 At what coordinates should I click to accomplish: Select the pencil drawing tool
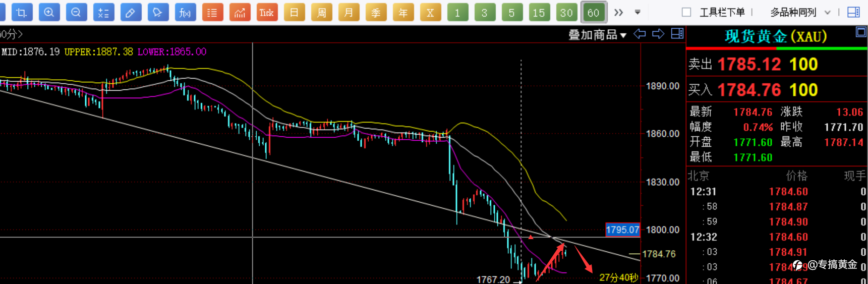131,12
